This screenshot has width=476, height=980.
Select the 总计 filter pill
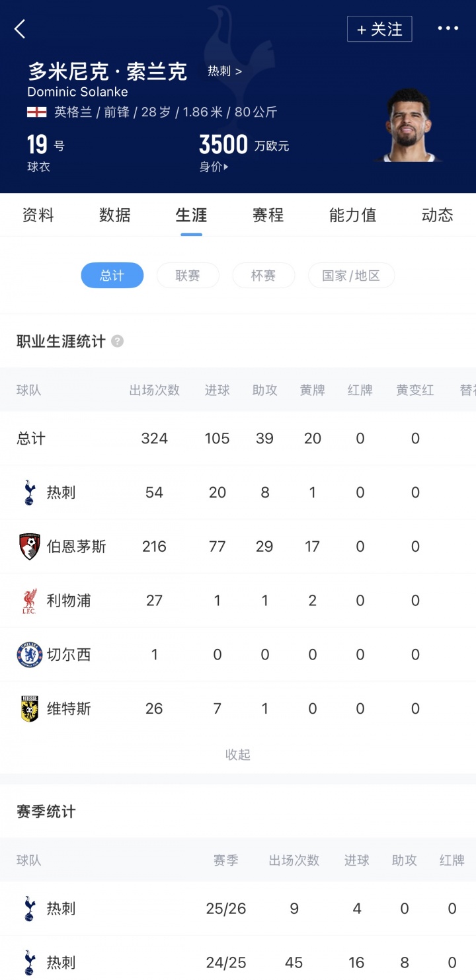pyautogui.click(x=112, y=276)
